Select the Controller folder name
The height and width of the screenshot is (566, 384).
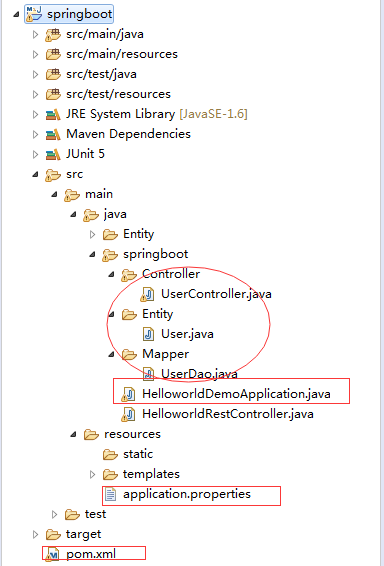pyautogui.click(x=171, y=274)
